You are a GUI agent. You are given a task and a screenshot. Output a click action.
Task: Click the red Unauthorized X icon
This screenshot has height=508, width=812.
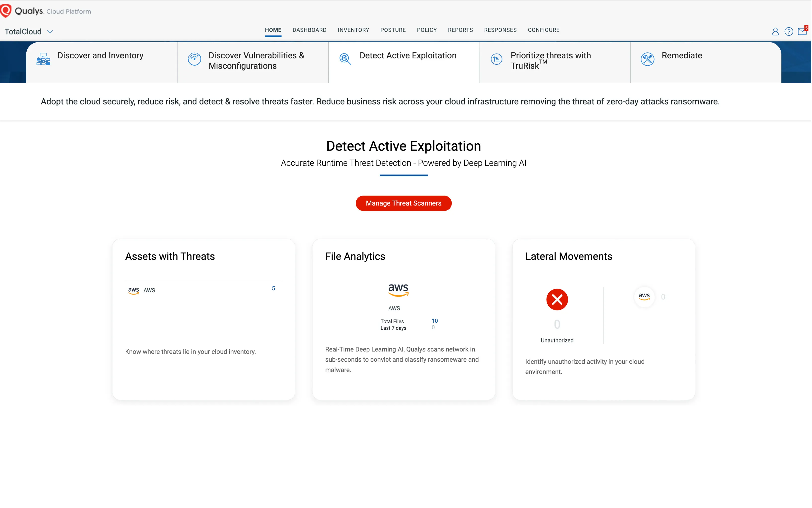[x=557, y=299]
